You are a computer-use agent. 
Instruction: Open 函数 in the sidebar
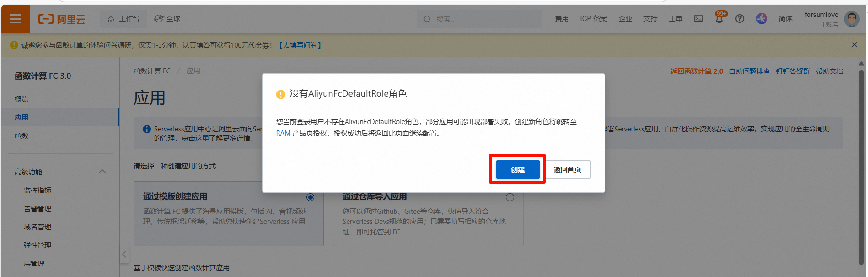[21, 136]
